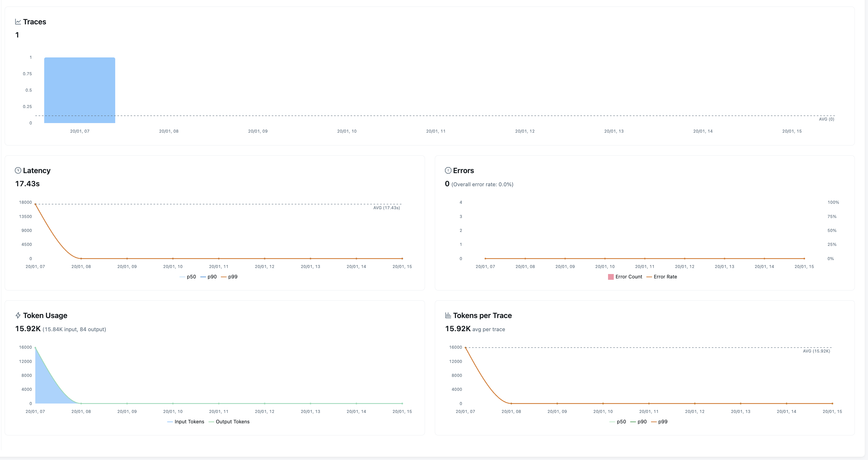This screenshot has height=460, width=868.
Task: Click the lightning icon next to Token Usage
Action: [x=18, y=315]
